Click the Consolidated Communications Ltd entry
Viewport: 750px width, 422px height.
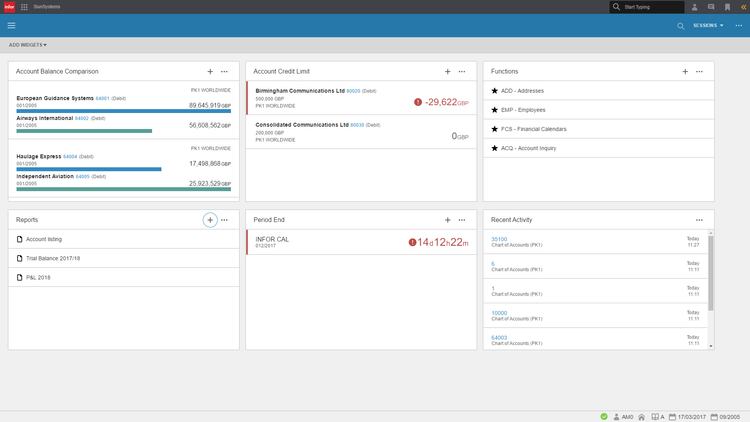click(x=362, y=132)
